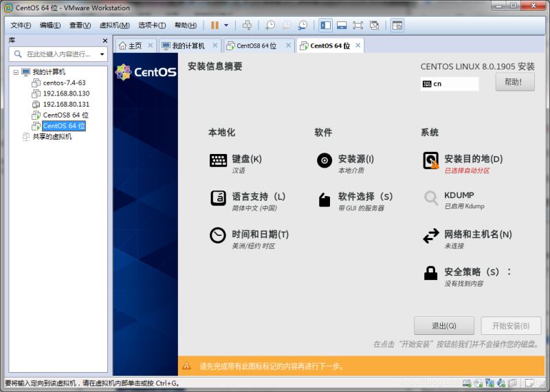The height and width of the screenshot is (392, 550).
Task: Toggle the Unity mode toolbar button
Action: tap(374, 25)
